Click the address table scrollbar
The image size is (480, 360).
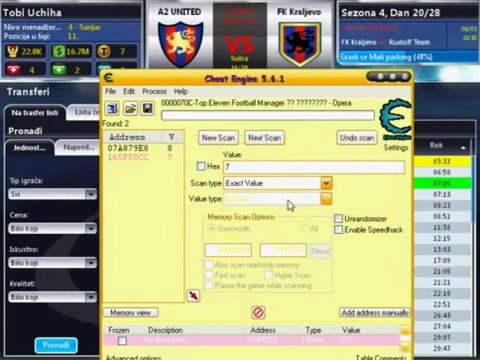click(x=405, y=339)
